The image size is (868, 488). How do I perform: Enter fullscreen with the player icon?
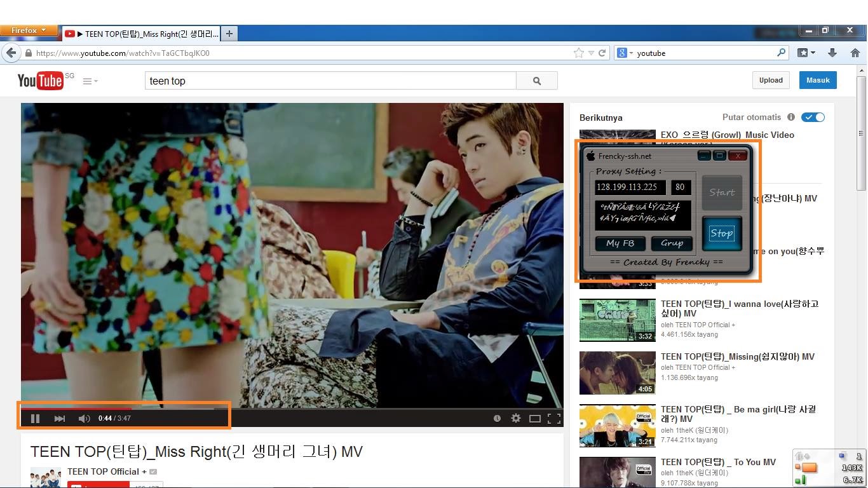(x=554, y=418)
